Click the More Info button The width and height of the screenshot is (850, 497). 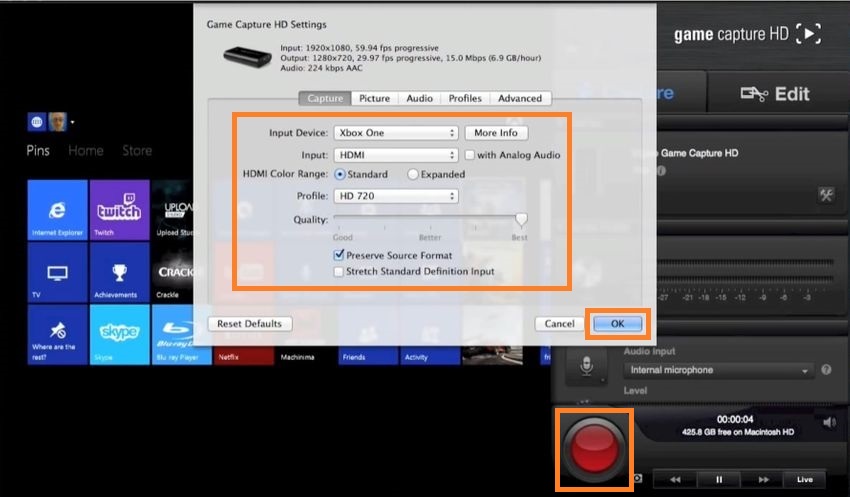click(496, 133)
